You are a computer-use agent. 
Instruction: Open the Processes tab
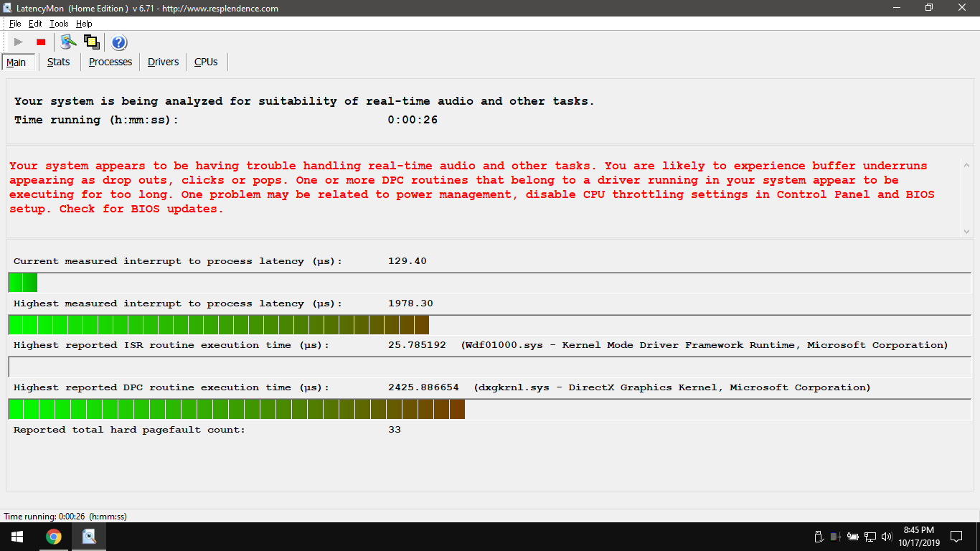click(110, 62)
